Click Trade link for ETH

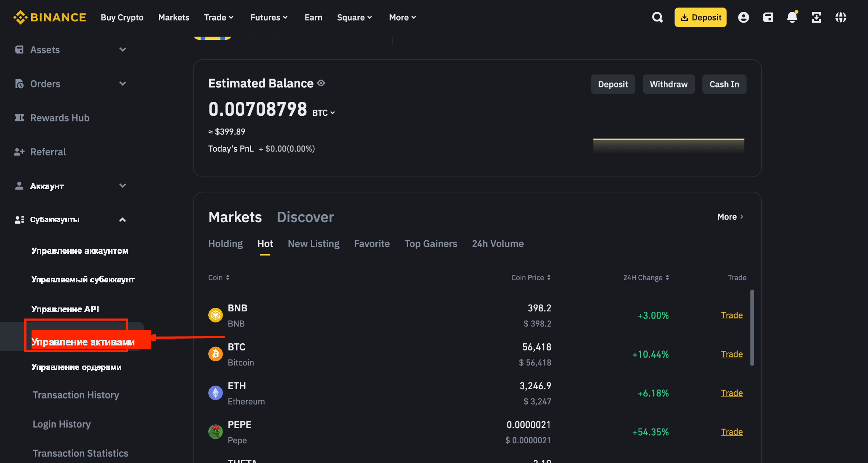(732, 393)
